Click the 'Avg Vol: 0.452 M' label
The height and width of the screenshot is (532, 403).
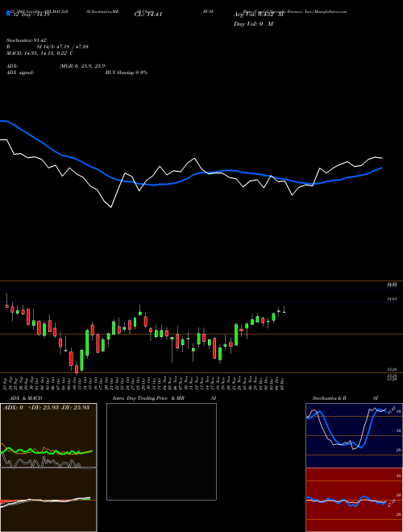(x=258, y=15)
